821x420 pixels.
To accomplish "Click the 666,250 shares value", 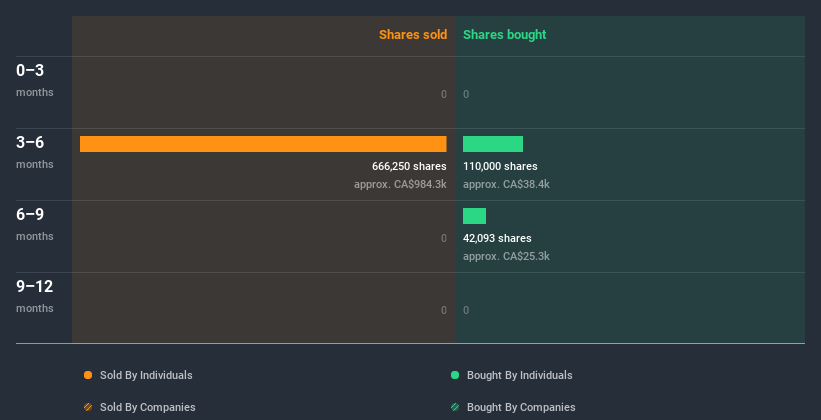I will (x=409, y=166).
